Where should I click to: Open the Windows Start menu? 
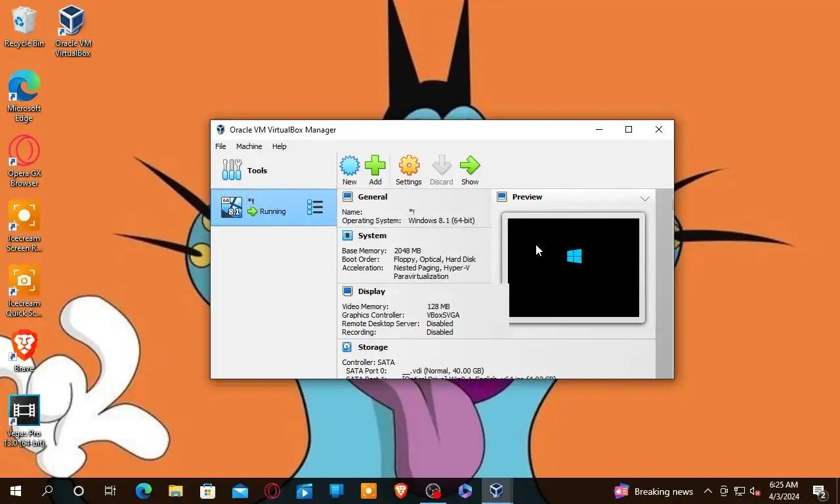click(x=16, y=491)
